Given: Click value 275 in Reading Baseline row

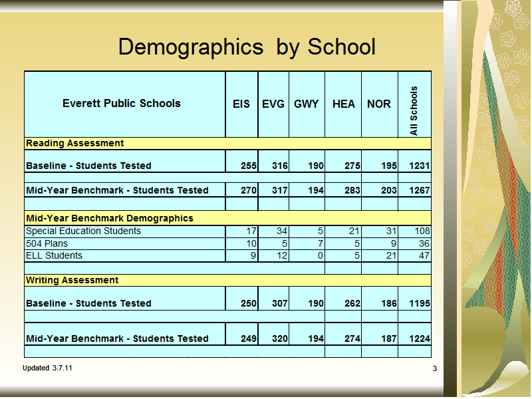Looking at the screenshot, I should pos(352,166).
